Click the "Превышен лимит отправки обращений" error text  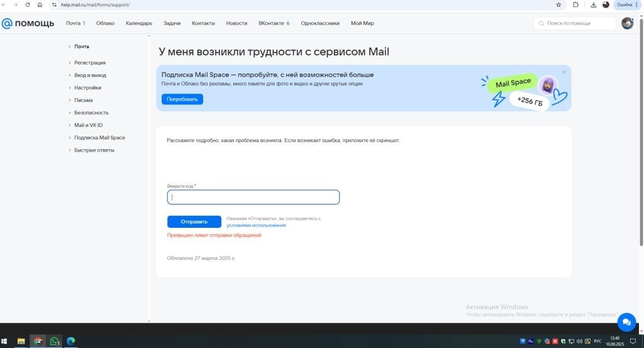pyautogui.click(x=214, y=235)
